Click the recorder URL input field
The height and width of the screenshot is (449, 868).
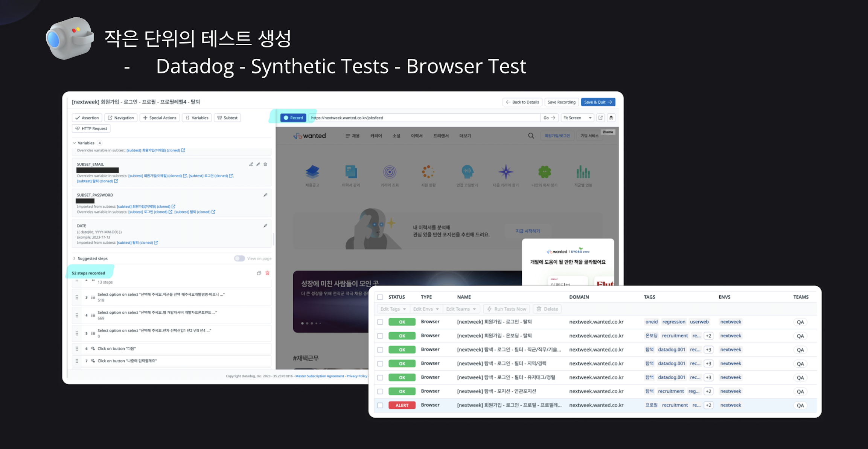click(x=424, y=118)
